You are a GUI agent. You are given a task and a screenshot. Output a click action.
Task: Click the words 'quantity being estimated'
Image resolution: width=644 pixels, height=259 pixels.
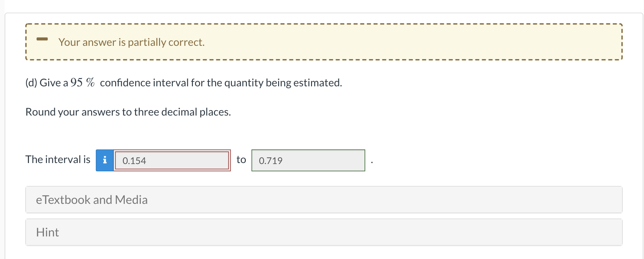point(283,83)
